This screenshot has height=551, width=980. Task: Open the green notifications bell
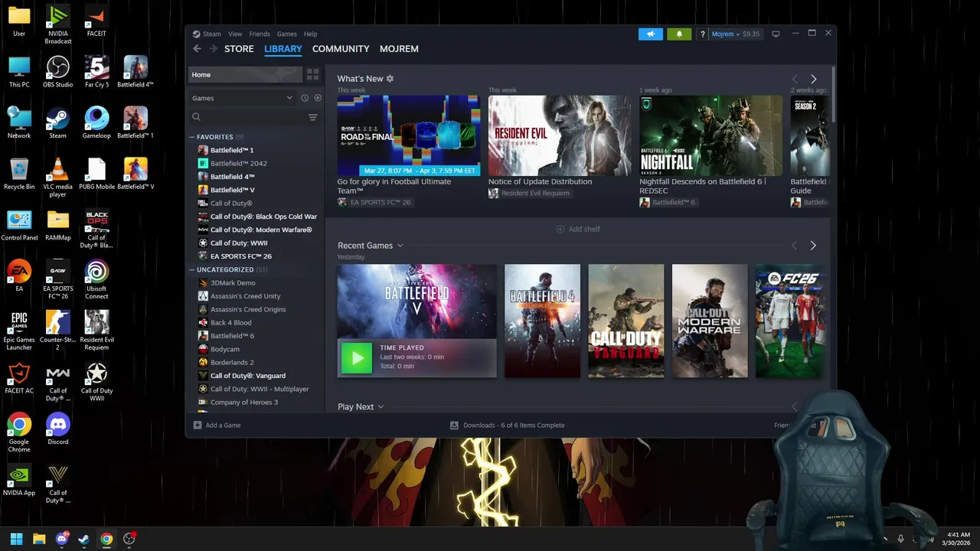679,34
